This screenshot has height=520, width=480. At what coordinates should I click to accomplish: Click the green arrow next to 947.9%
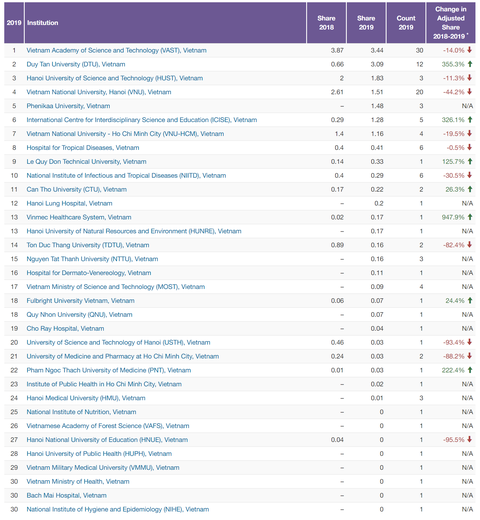click(470, 217)
